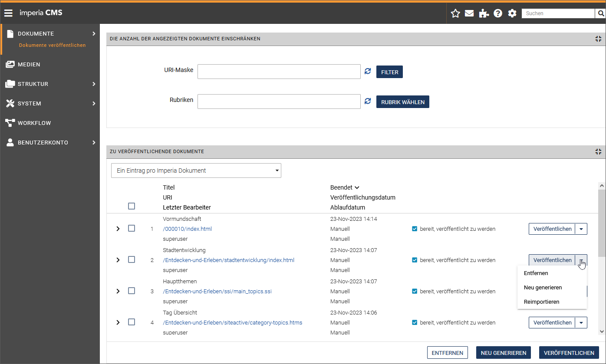The width and height of the screenshot is (606, 364).
Task: Uncheck 'bereit' checkbox for Vormundschaft
Action: 415,229
